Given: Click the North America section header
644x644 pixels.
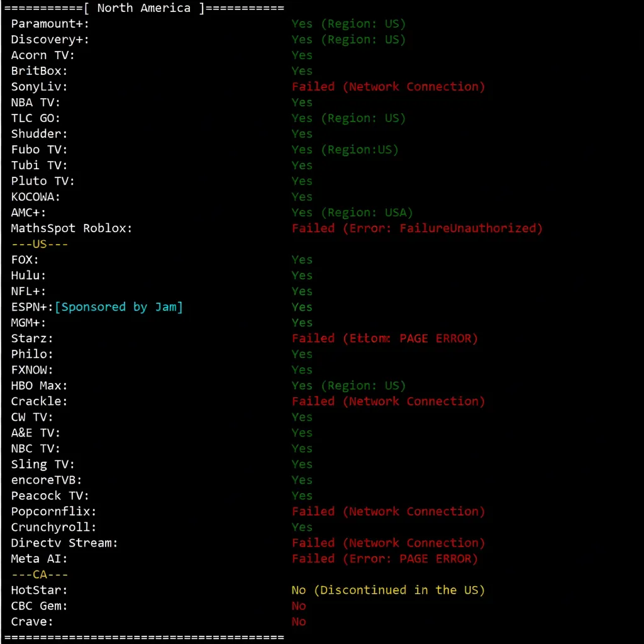Looking at the screenshot, I should coord(143,8).
